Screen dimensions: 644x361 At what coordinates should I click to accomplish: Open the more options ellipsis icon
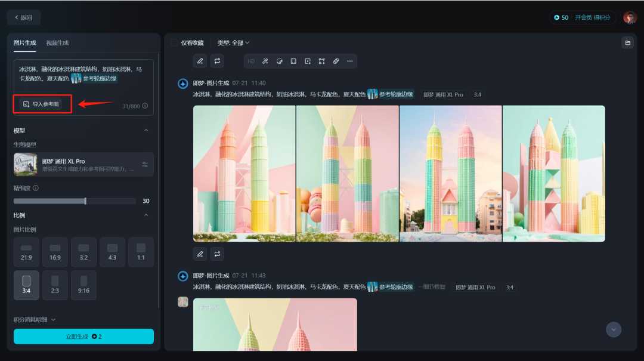350,61
